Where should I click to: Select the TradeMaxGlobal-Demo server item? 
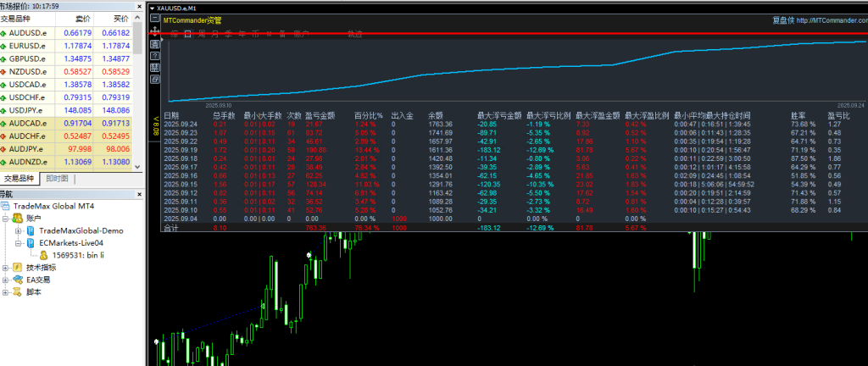(x=81, y=230)
